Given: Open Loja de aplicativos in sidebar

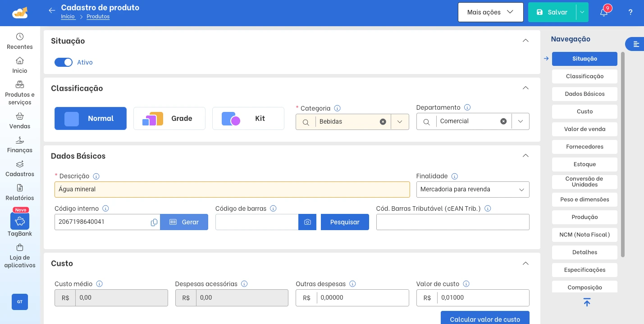Looking at the screenshot, I should pyautogui.click(x=20, y=256).
